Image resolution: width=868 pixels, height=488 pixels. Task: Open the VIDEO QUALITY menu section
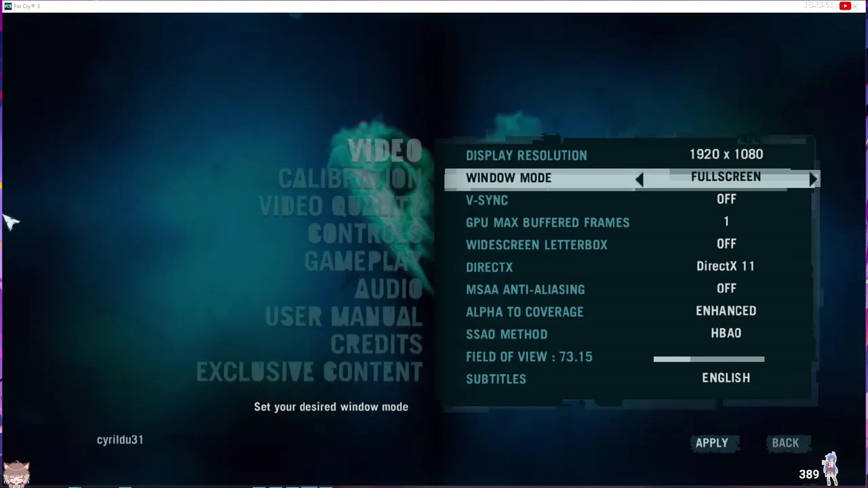pyautogui.click(x=340, y=206)
